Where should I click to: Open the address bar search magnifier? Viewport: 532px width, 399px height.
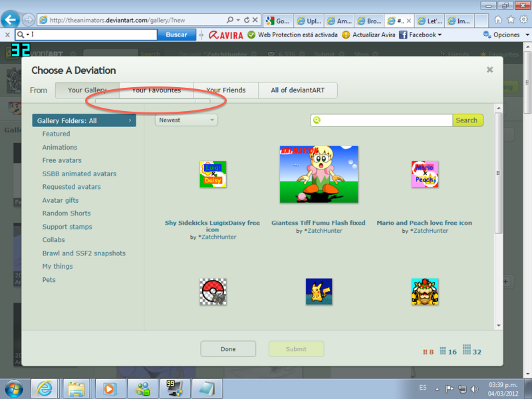point(230,20)
